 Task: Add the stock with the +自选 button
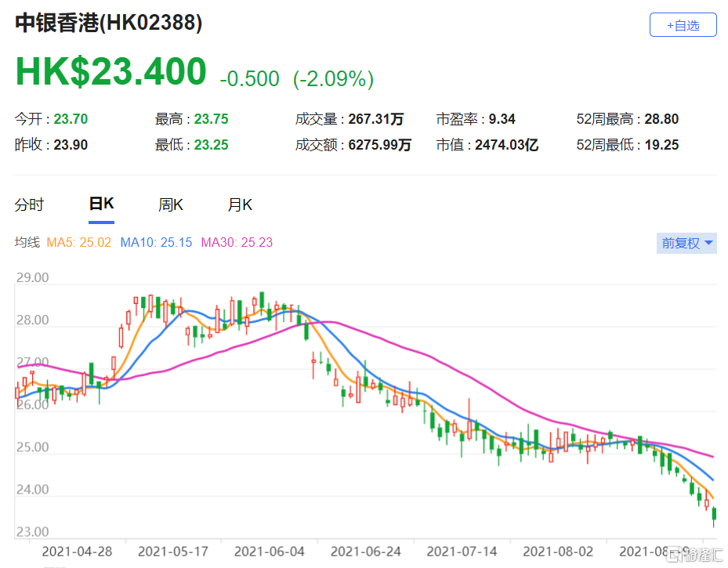pos(683,25)
